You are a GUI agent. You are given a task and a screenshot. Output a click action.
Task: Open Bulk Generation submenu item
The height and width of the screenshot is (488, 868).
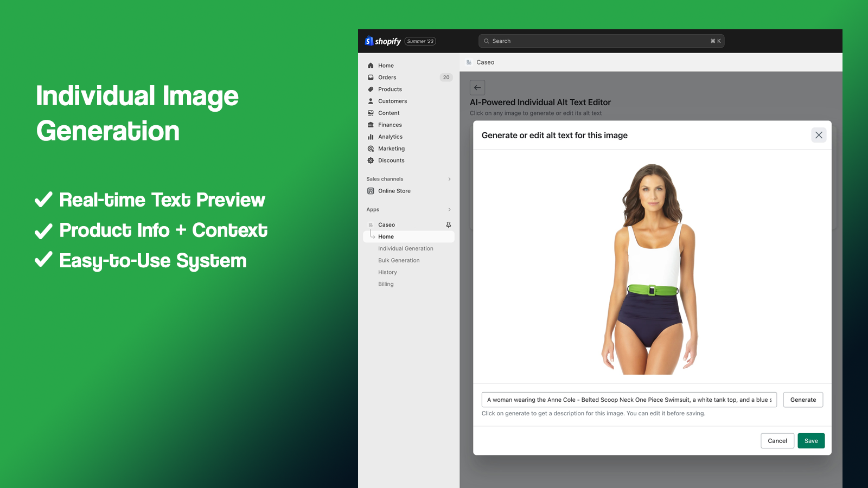(399, 260)
